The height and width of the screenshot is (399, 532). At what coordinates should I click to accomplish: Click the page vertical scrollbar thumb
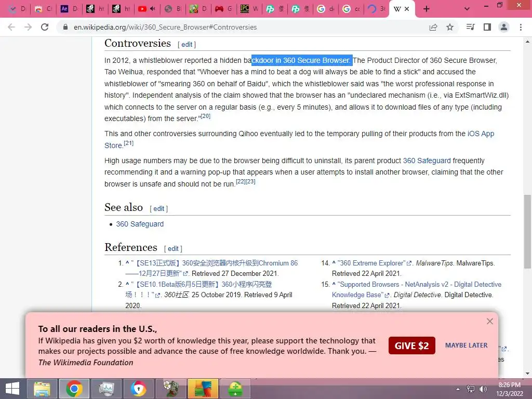(528, 232)
